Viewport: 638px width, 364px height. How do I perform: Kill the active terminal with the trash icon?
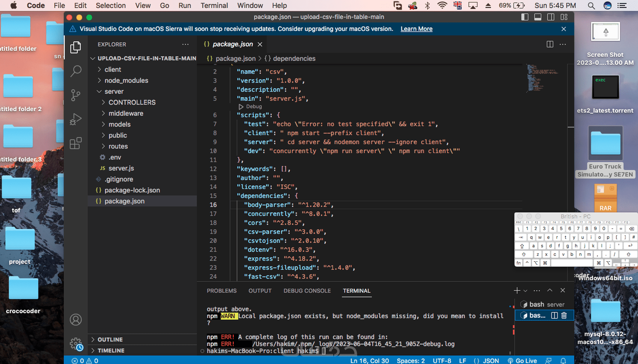click(564, 315)
